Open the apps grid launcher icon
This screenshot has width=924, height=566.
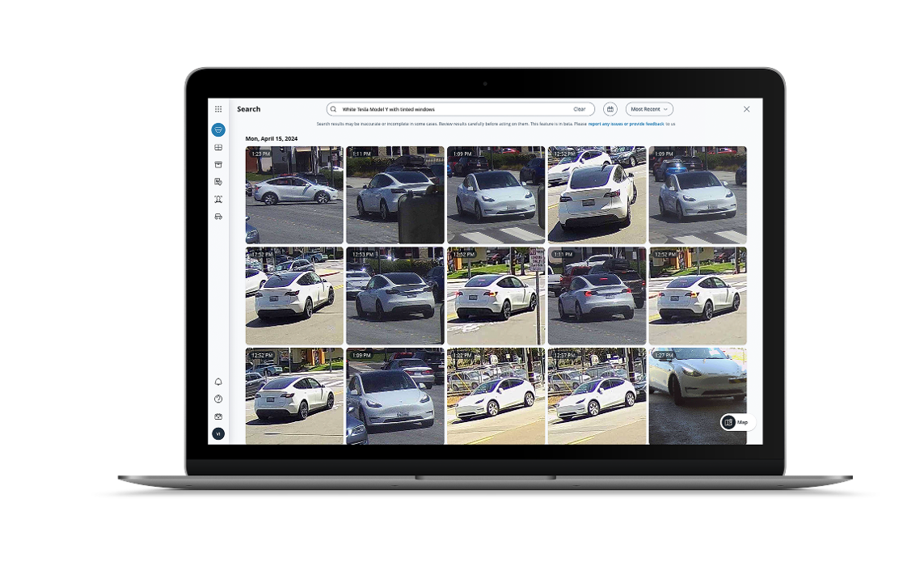(218, 109)
